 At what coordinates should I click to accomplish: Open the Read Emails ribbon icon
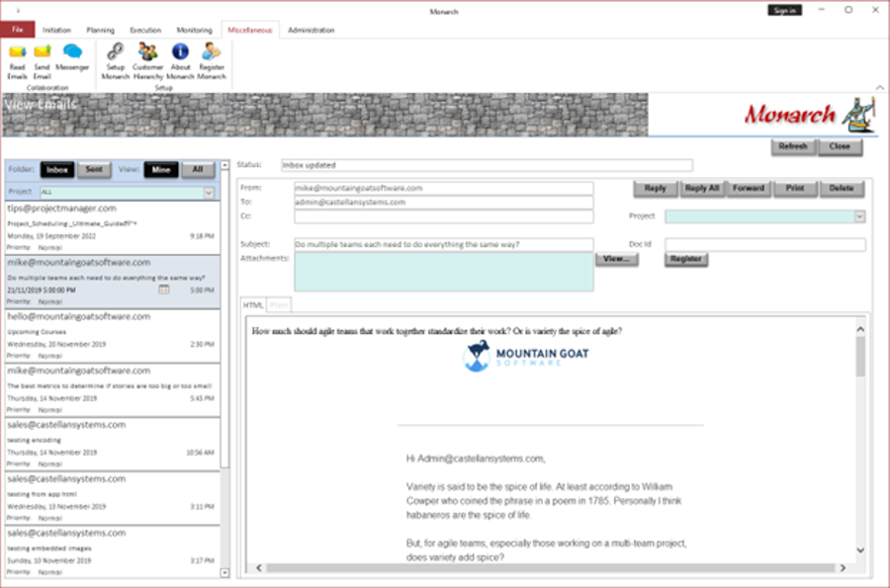click(x=18, y=61)
